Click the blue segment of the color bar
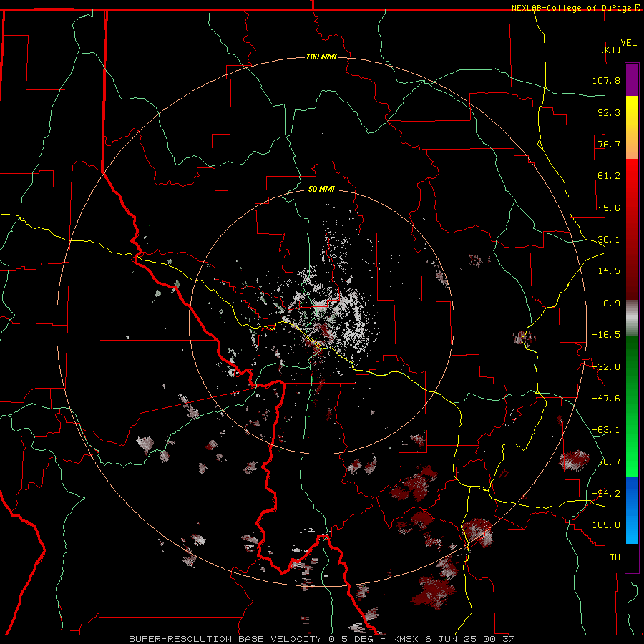 tap(632, 510)
